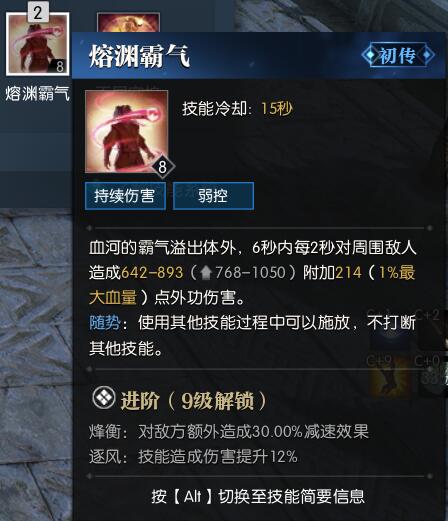Click the 持续伤害 tag
Image resolution: width=448 pixels, height=521 pixels.
point(125,196)
